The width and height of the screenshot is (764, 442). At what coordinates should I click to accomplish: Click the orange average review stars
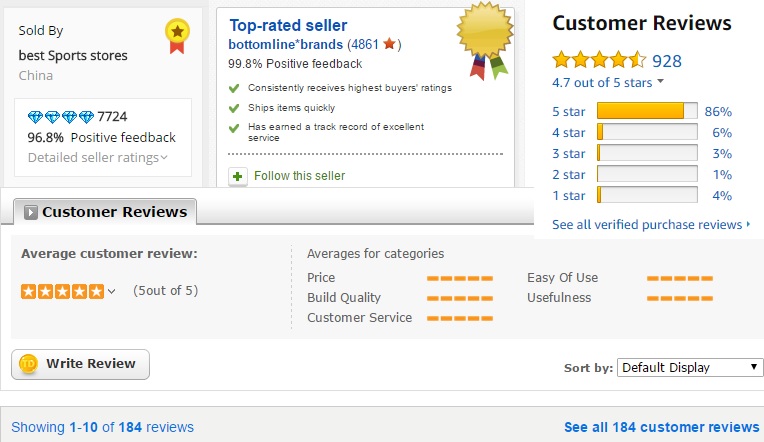62,291
